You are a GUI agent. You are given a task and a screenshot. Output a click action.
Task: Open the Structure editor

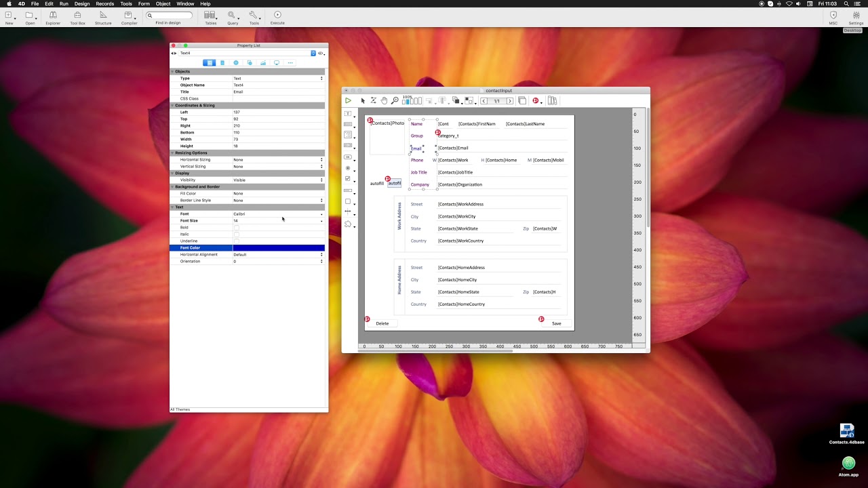tap(103, 18)
